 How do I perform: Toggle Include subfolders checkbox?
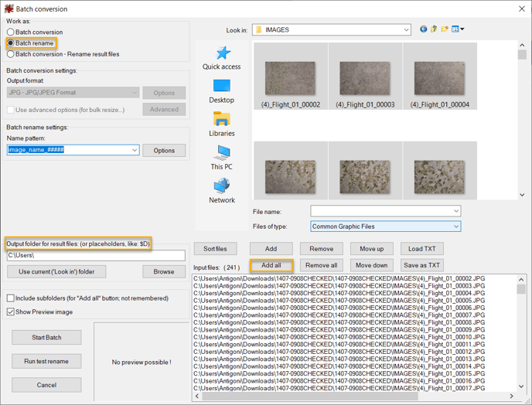click(88, 298)
